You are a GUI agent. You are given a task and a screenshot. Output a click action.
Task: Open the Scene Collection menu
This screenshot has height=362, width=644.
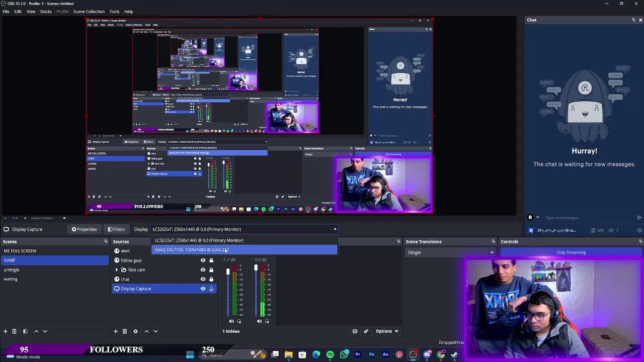(89, 12)
